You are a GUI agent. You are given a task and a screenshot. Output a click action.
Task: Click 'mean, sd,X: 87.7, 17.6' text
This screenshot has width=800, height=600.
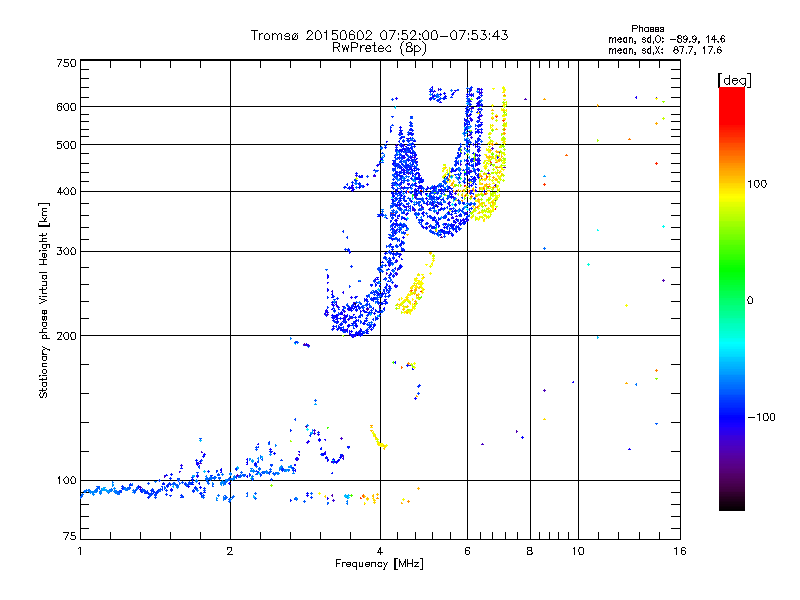[x=665, y=50]
